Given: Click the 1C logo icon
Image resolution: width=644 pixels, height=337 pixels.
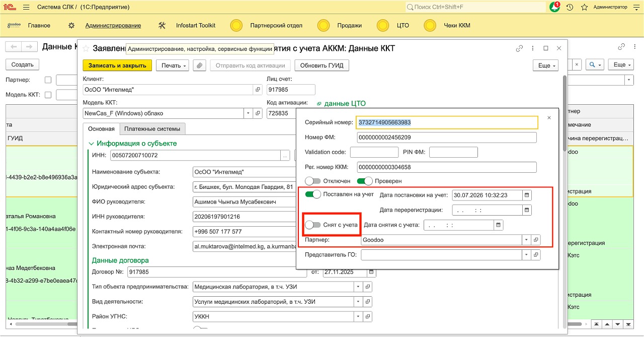Looking at the screenshot, I should [x=10, y=8].
